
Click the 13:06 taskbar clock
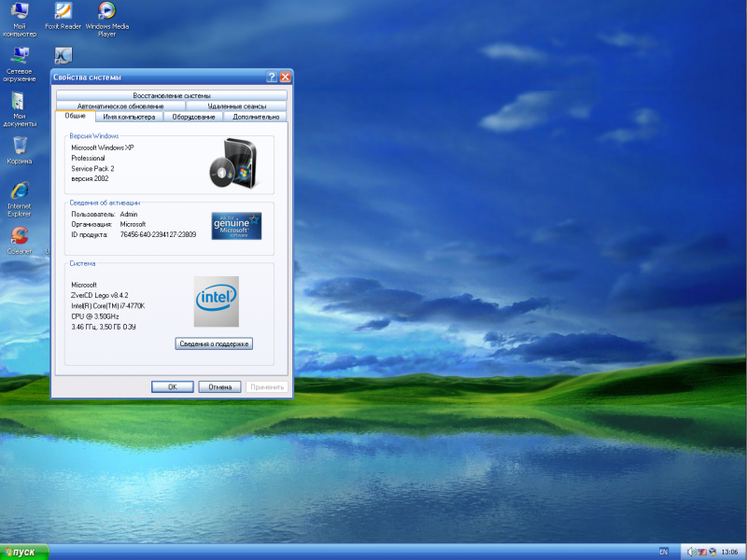coord(729,552)
